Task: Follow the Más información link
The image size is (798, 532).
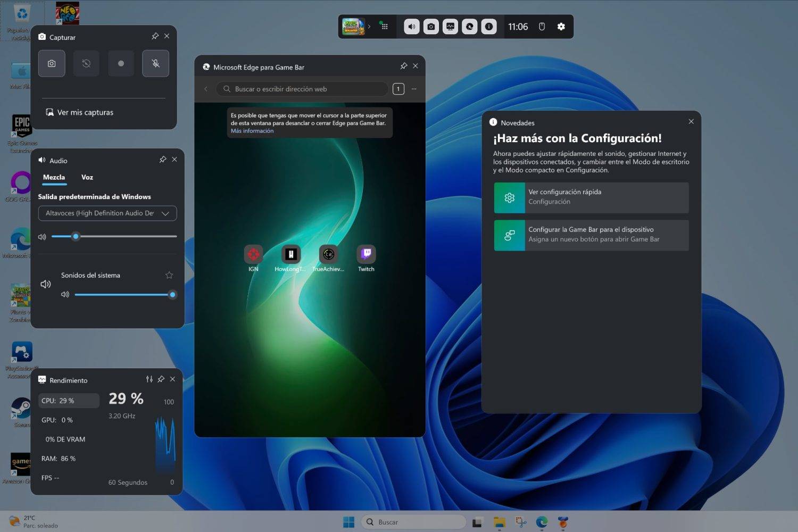Action: [252, 131]
